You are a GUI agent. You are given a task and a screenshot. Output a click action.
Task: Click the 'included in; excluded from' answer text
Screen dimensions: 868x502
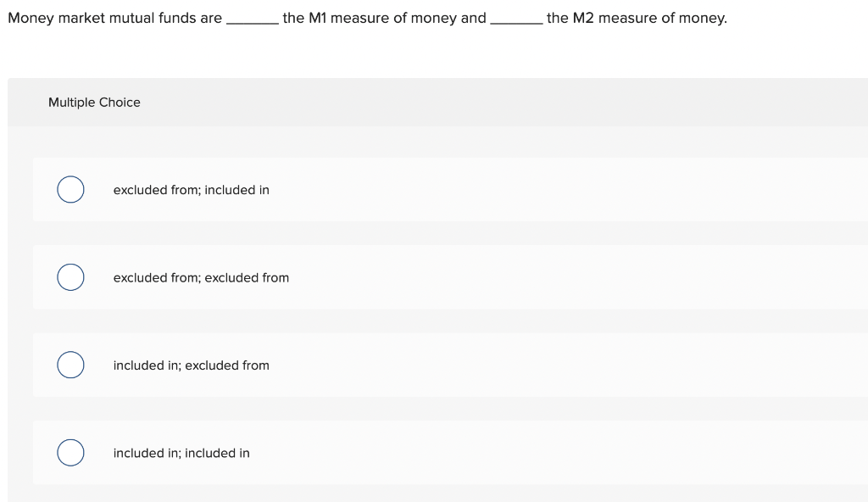192,365
